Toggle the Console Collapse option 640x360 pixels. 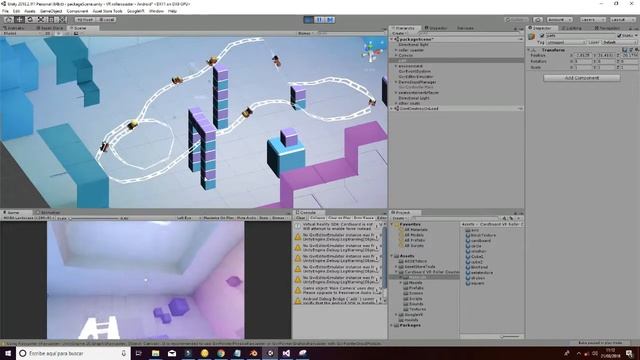click(x=317, y=218)
